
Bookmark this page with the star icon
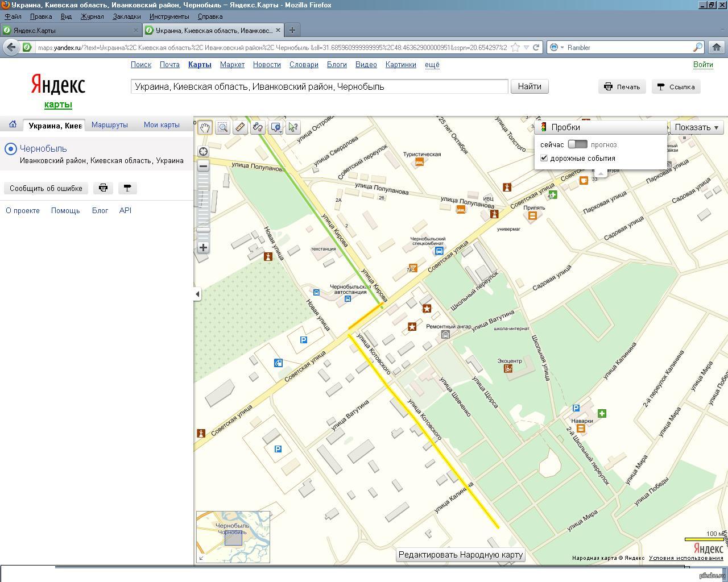[x=515, y=48]
